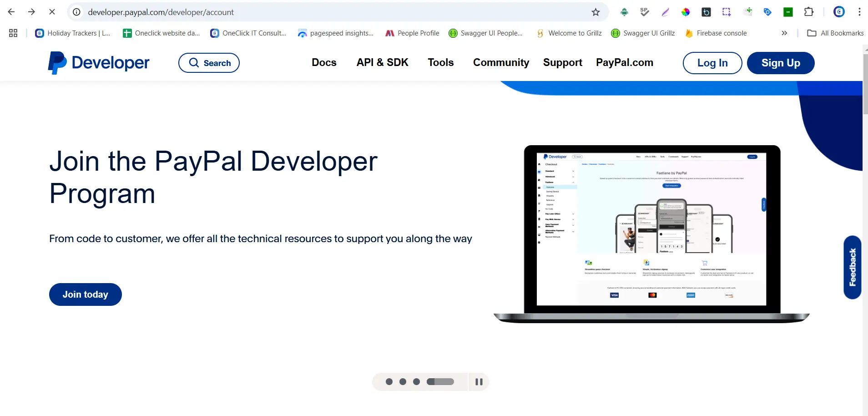Screen dimensions: 868x416
Task: Pause the carousel slideshow
Action: pyautogui.click(x=479, y=382)
